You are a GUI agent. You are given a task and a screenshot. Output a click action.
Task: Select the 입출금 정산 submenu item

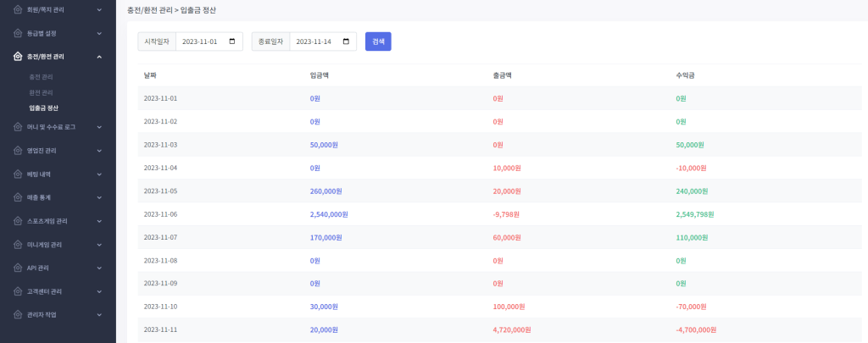[44, 108]
